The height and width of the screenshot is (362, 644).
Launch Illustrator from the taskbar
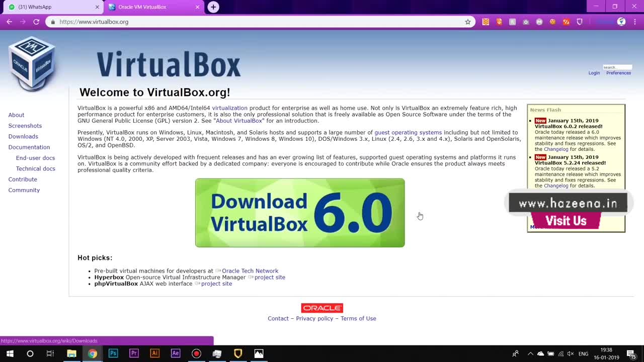[x=154, y=353]
